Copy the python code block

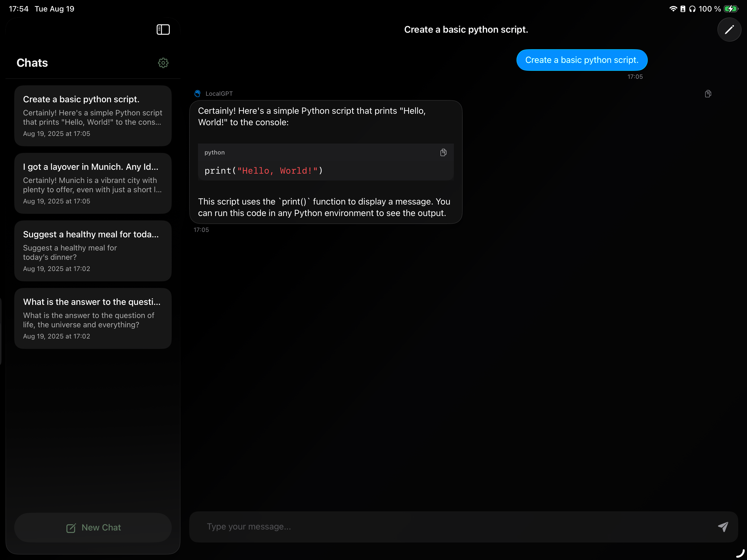pos(443,153)
